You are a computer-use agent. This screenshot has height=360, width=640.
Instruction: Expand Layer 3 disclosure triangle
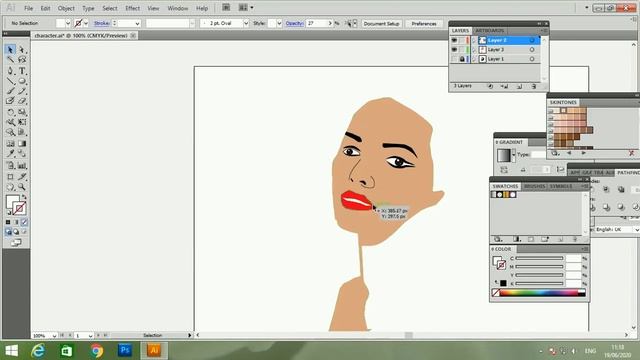point(474,49)
